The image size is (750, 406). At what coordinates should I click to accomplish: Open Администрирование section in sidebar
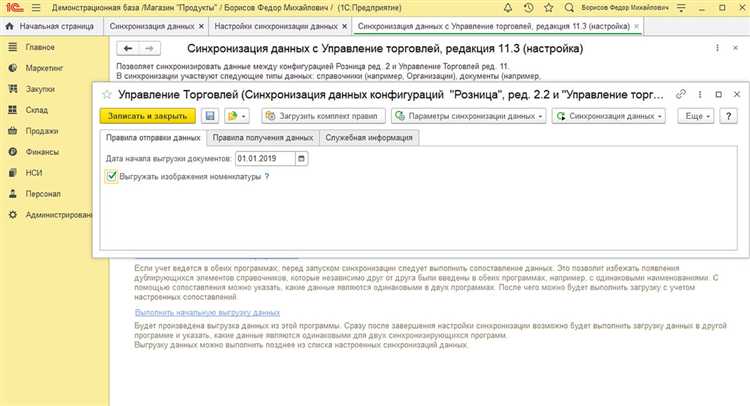click(x=58, y=215)
